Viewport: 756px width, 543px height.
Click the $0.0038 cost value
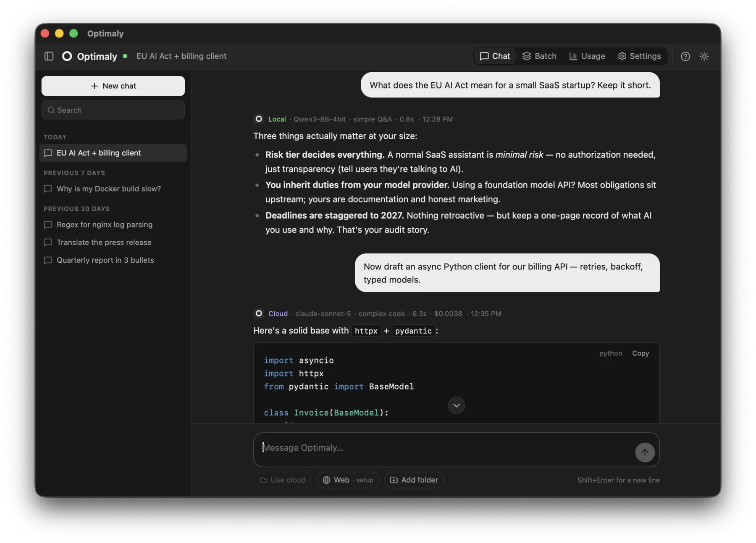pos(448,313)
